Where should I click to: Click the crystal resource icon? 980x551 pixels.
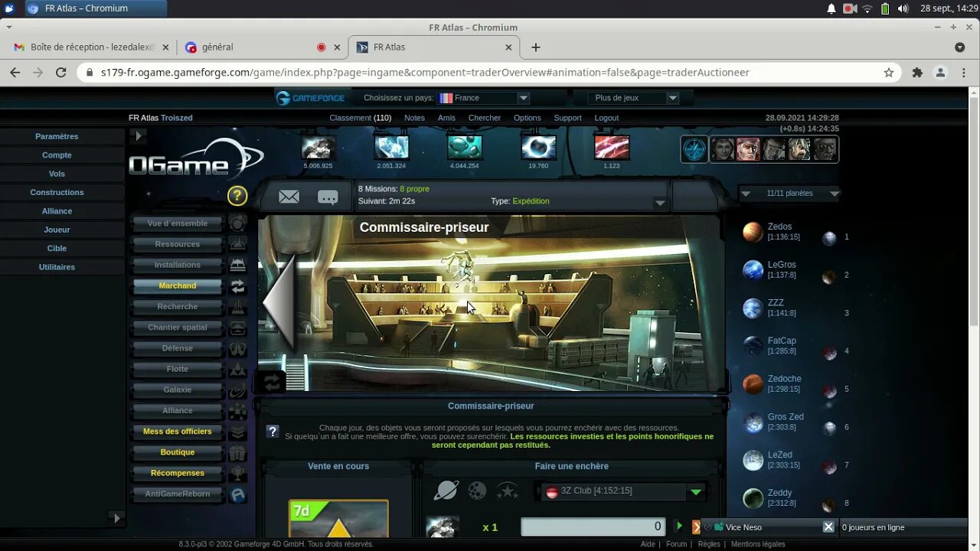[391, 147]
